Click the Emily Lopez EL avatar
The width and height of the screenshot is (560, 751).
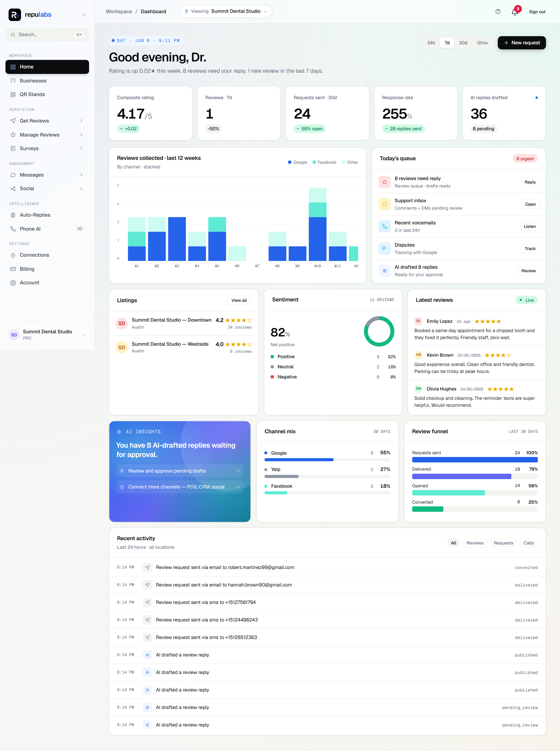(418, 321)
